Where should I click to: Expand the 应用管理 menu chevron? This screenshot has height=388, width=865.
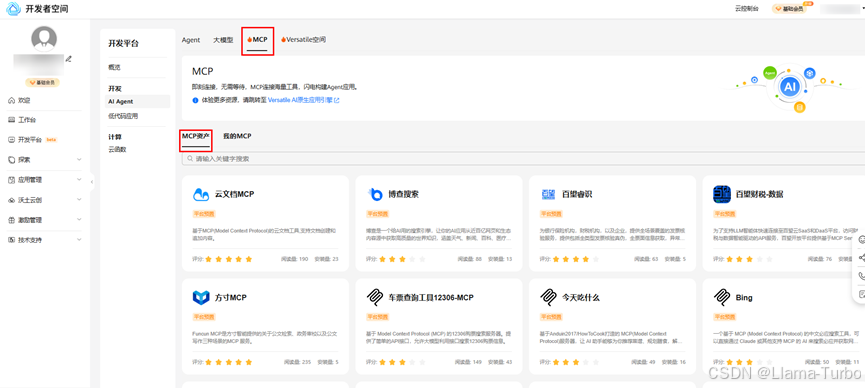click(x=79, y=180)
